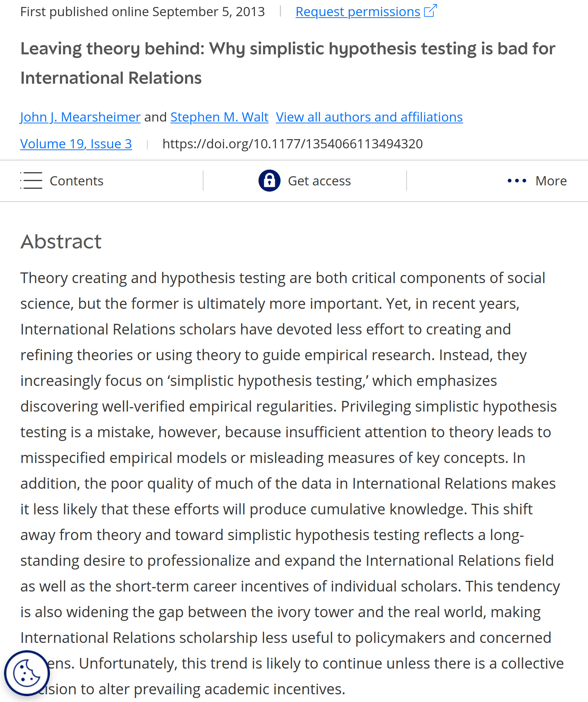
Task: Click the Contents list icon
Action: (x=32, y=181)
